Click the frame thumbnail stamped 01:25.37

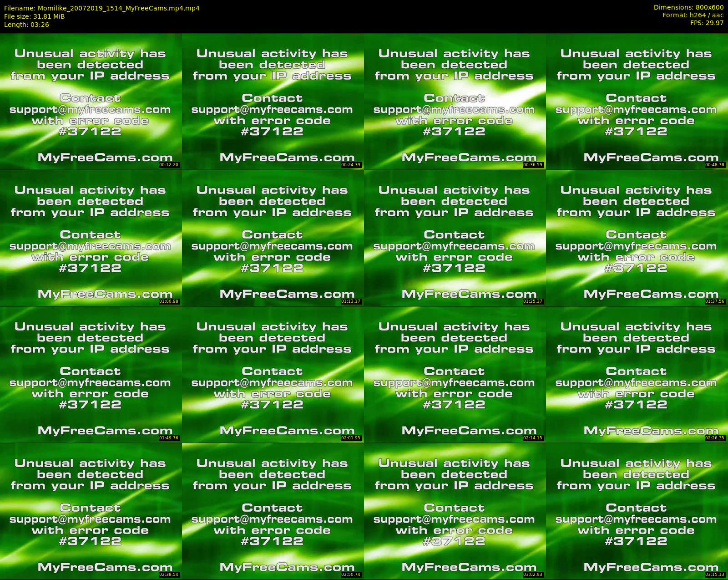click(455, 238)
